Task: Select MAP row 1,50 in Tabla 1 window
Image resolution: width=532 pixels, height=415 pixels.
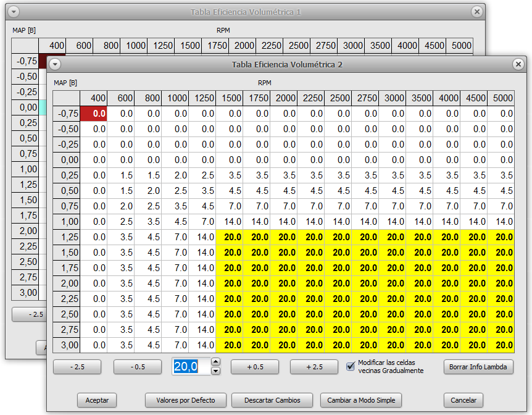Action: 25,200
